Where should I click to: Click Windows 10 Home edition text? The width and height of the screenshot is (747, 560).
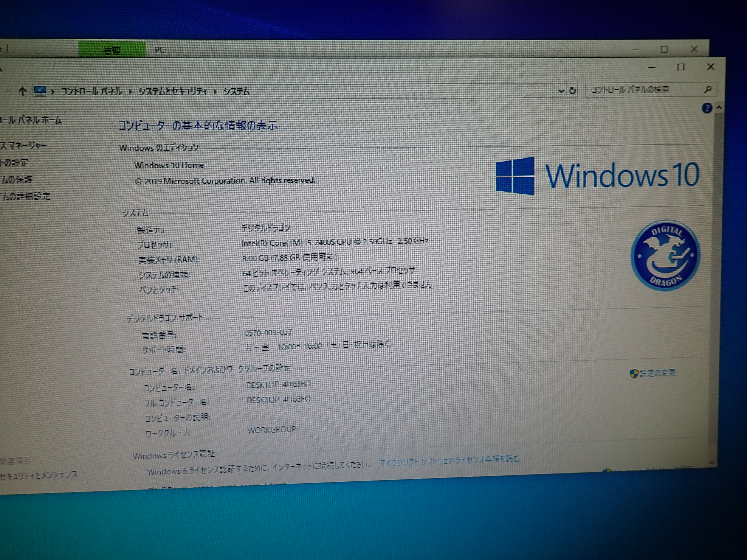tap(169, 165)
